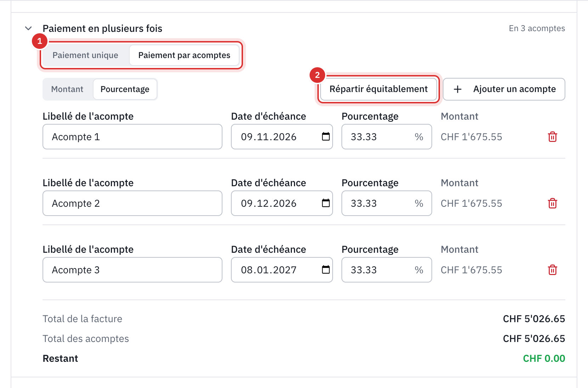Screen dimensions: 588x388
Task: Click the 09.11.2026 due date text
Action: point(268,137)
